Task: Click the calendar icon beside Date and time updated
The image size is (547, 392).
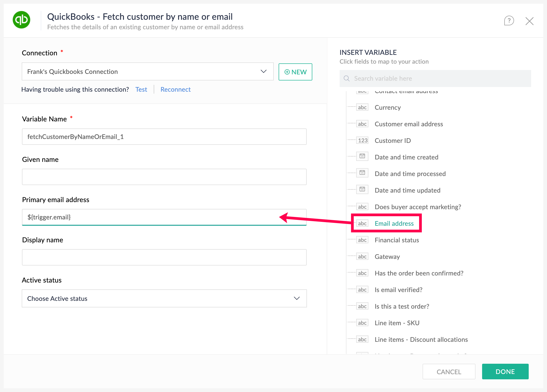Action: [x=362, y=189]
